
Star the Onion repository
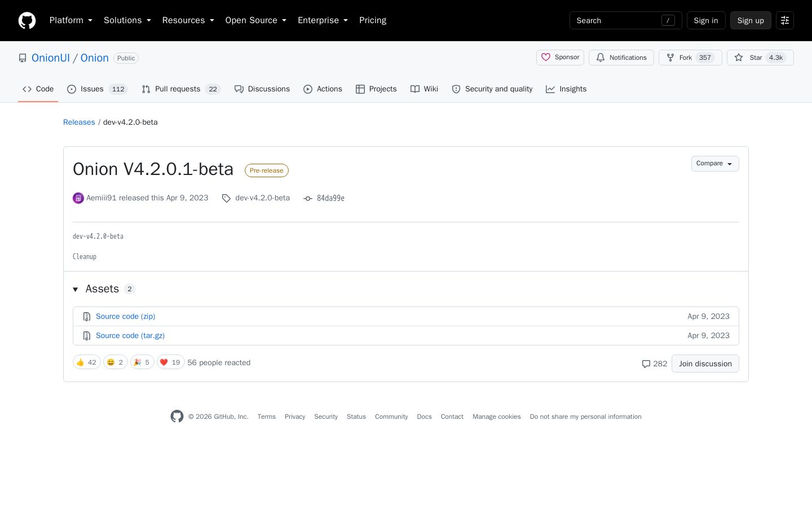[x=760, y=58]
